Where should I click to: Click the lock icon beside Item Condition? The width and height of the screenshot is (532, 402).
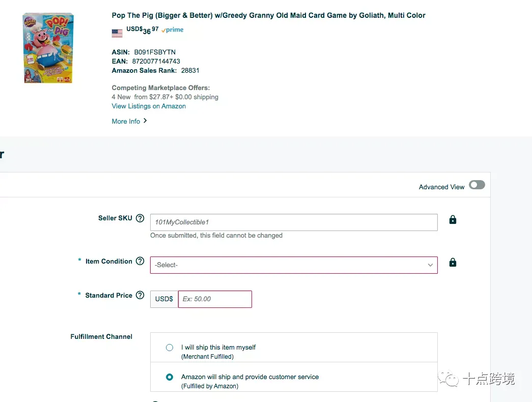(453, 262)
